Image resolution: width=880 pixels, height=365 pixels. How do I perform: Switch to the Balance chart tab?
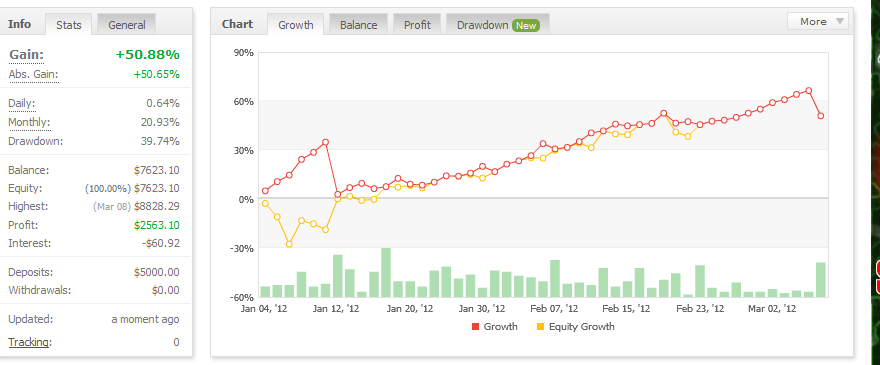tap(358, 25)
